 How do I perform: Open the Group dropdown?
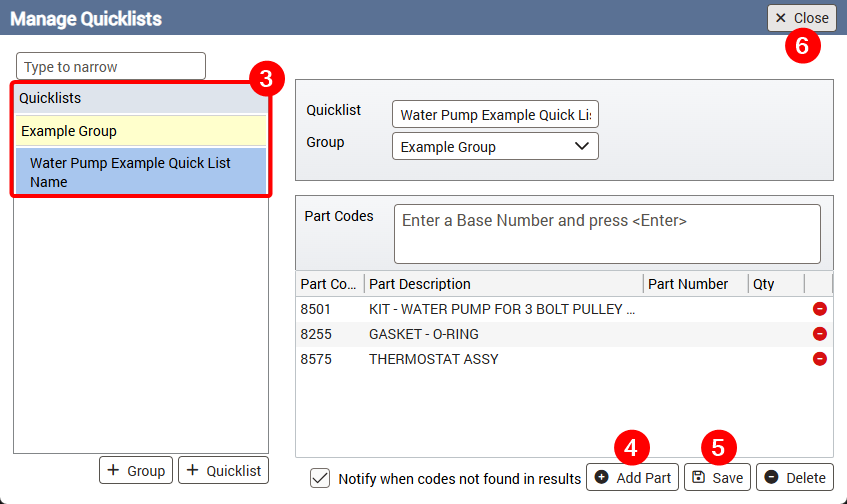[x=495, y=146]
